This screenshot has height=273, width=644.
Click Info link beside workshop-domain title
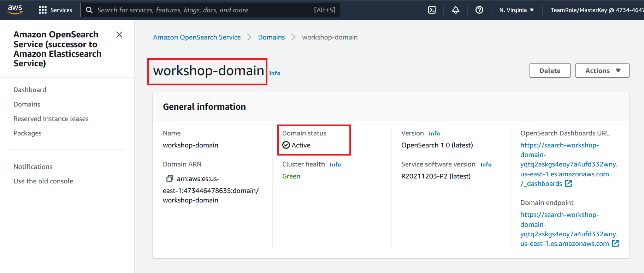[x=274, y=73]
